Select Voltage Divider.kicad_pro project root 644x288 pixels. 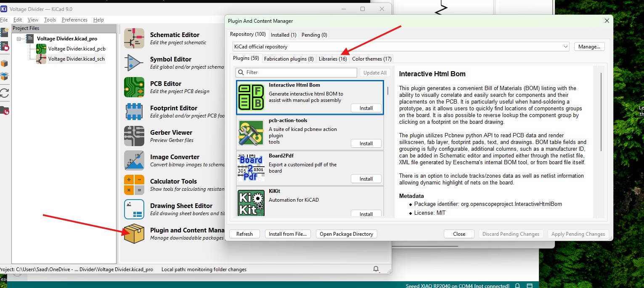pos(67,39)
